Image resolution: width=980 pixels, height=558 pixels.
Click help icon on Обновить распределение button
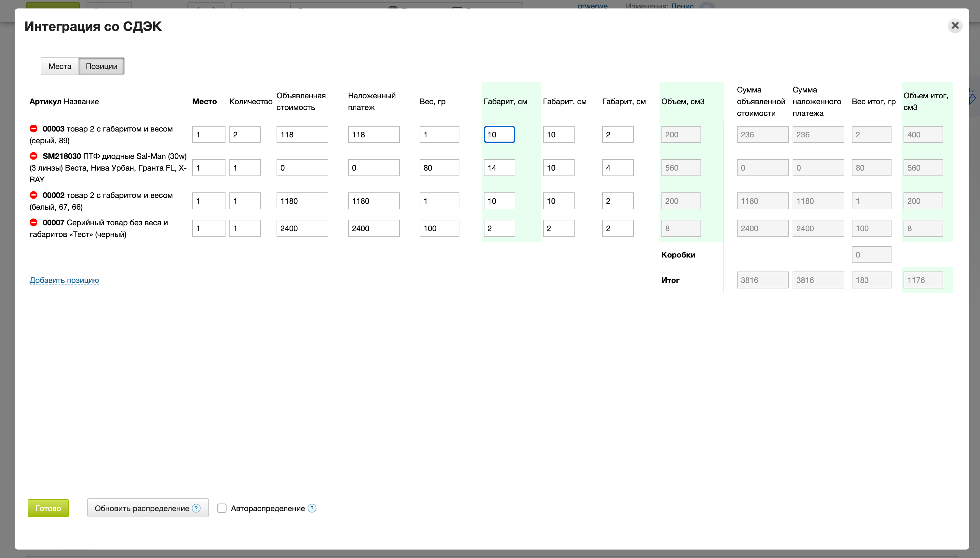click(x=196, y=508)
